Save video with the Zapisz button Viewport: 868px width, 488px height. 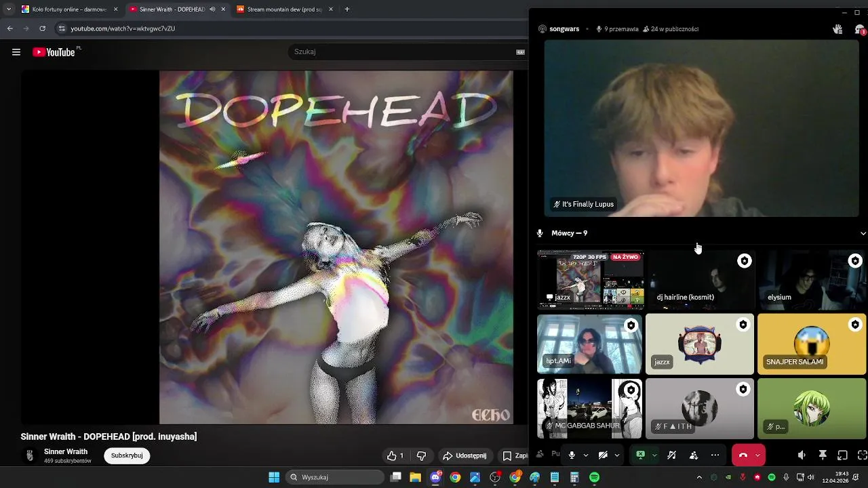point(513,456)
